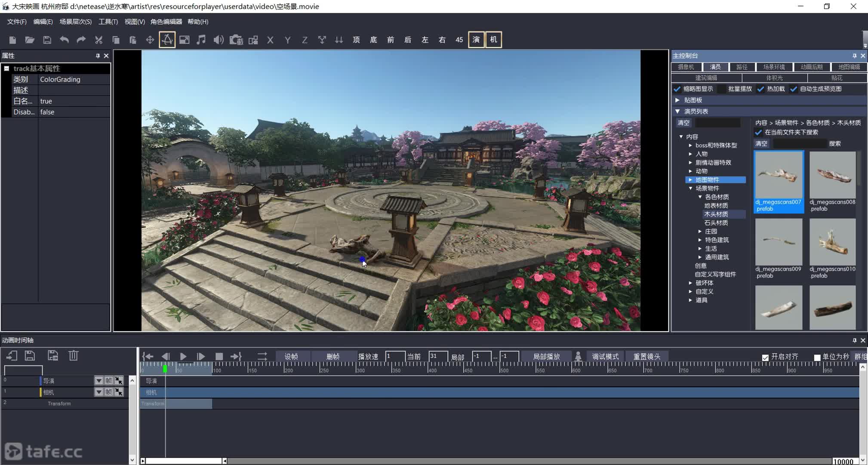Save using the floppy disk toolbar icon
Screen dimensions: 868x465
coord(47,40)
